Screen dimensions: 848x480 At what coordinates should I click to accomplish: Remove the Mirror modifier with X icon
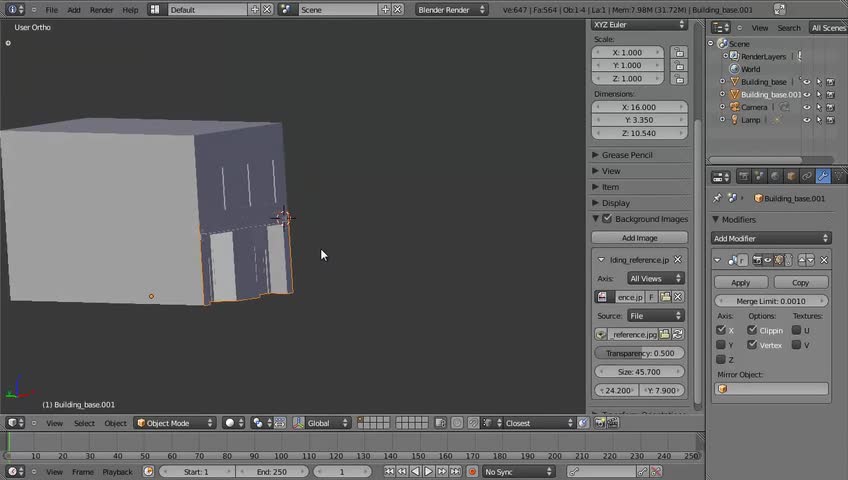(x=824, y=260)
